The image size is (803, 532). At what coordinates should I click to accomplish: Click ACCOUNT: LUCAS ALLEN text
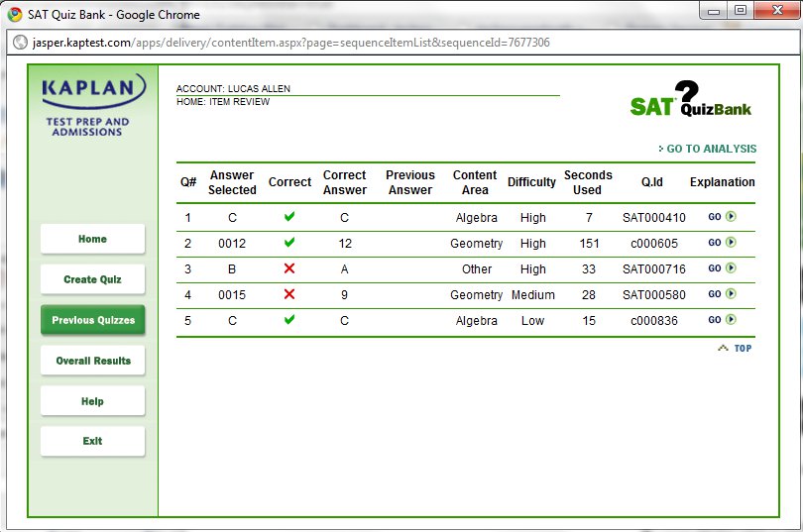[234, 88]
